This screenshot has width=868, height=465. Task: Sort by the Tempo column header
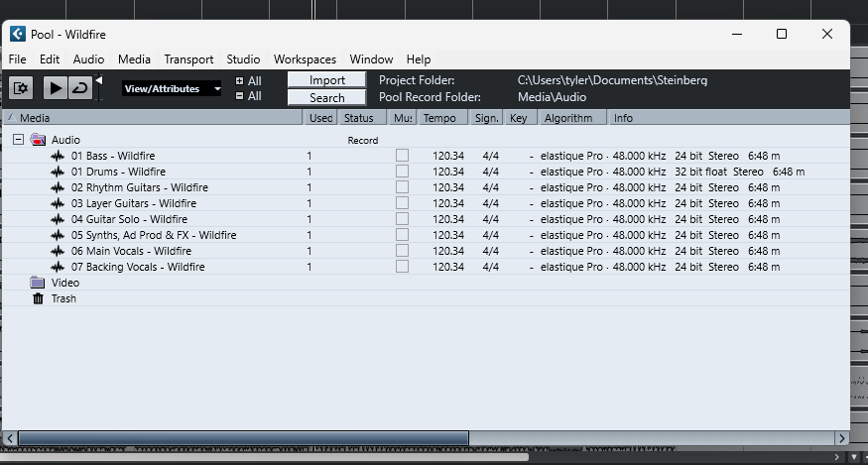pyautogui.click(x=443, y=118)
